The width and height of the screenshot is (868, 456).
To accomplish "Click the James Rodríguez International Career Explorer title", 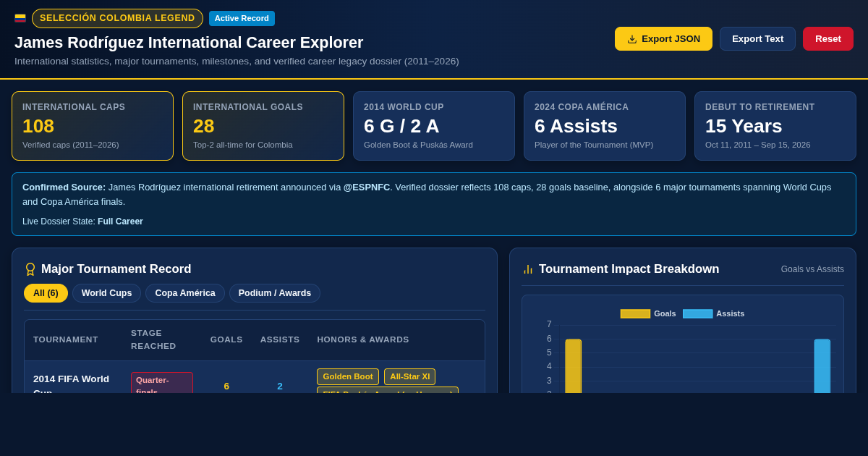I will tap(189, 43).
